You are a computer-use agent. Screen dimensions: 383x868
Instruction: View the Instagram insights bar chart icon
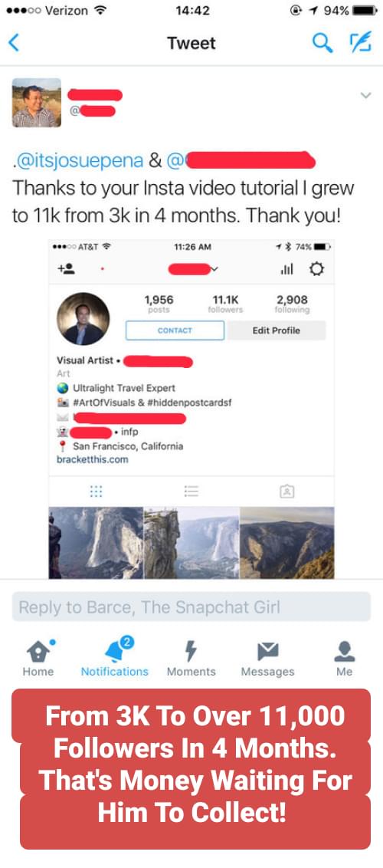(286, 270)
